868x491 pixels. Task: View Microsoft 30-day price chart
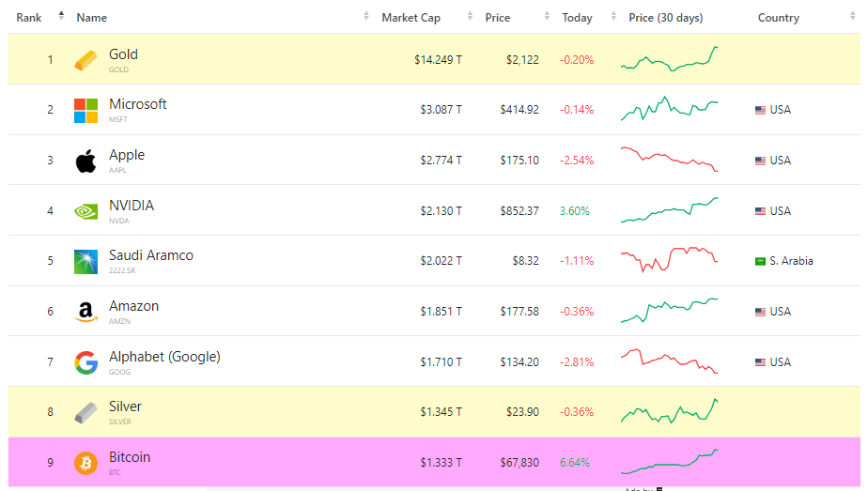click(669, 109)
